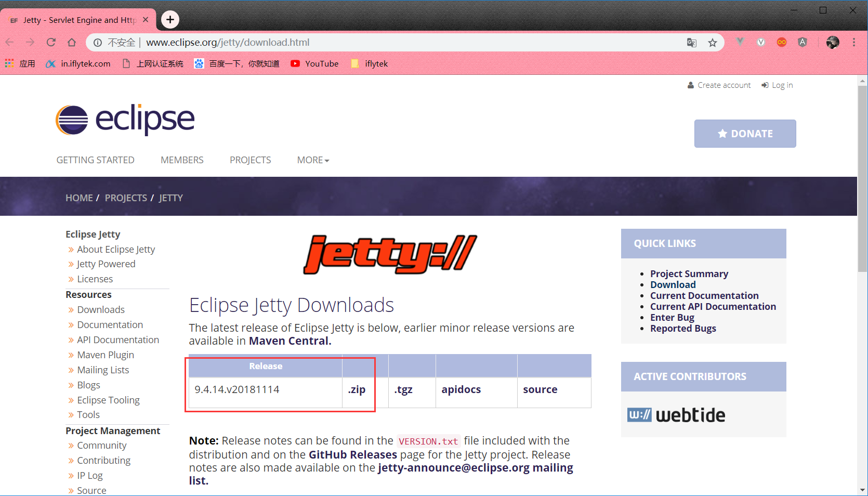The image size is (868, 496).
Task: Open the red infinity extension icon
Action: (782, 43)
